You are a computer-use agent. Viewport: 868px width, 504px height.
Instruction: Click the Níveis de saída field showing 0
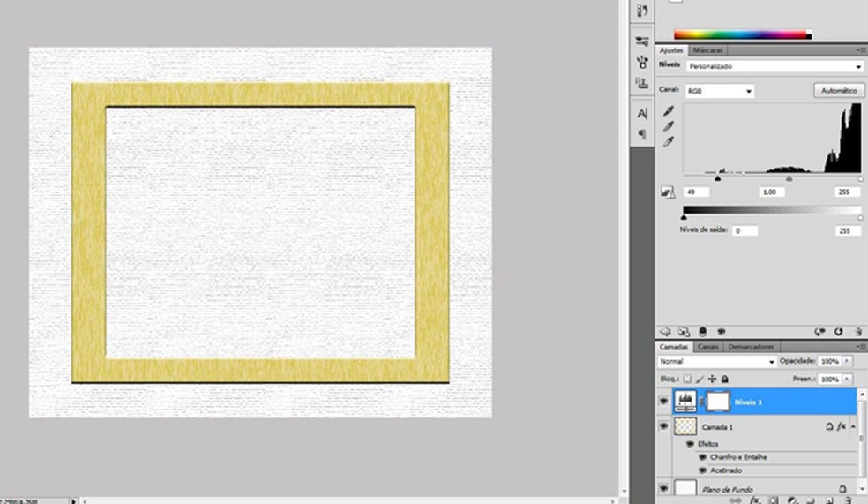pyautogui.click(x=745, y=231)
